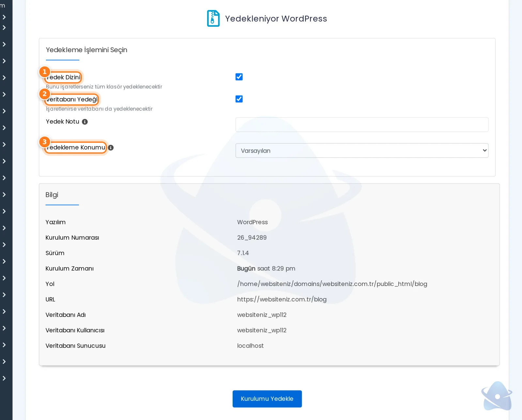522x420 pixels.
Task: Click info icon beside Yedekleme Konumu
Action: coord(111,148)
